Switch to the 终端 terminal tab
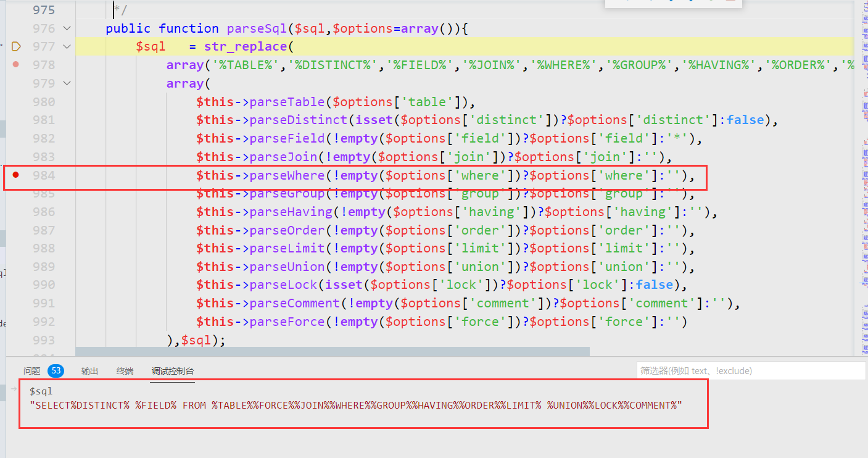The width and height of the screenshot is (868, 458). click(125, 371)
